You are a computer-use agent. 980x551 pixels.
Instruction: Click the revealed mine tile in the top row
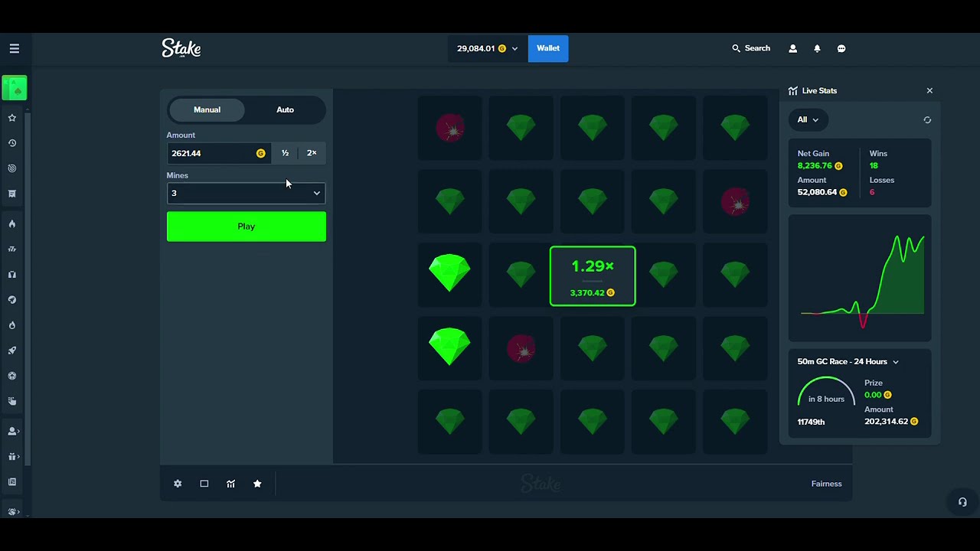pos(450,129)
